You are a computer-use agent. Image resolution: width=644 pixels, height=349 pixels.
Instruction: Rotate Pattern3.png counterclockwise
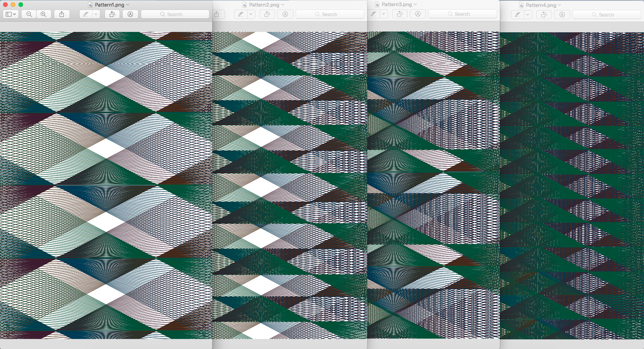click(399, 14)
